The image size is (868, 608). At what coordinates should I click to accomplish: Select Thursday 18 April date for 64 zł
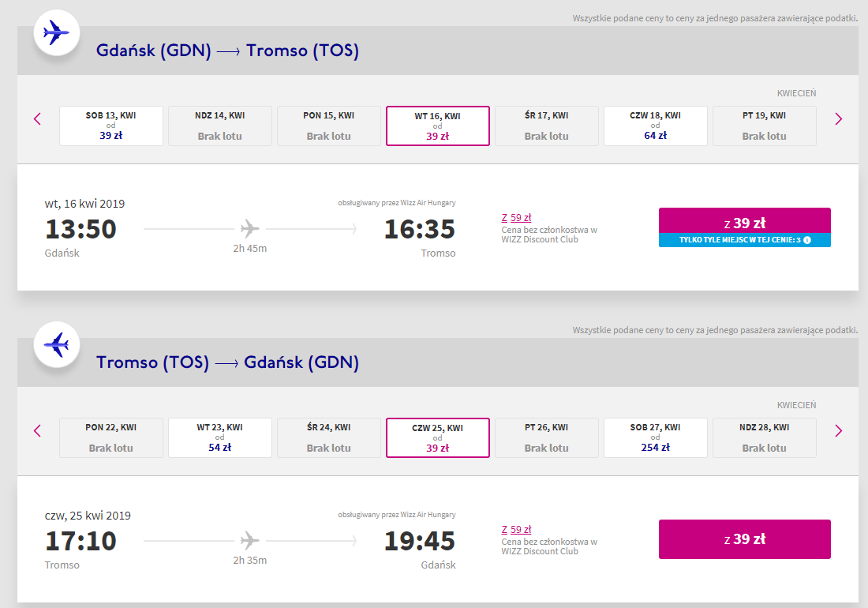[x=656, y=126]
